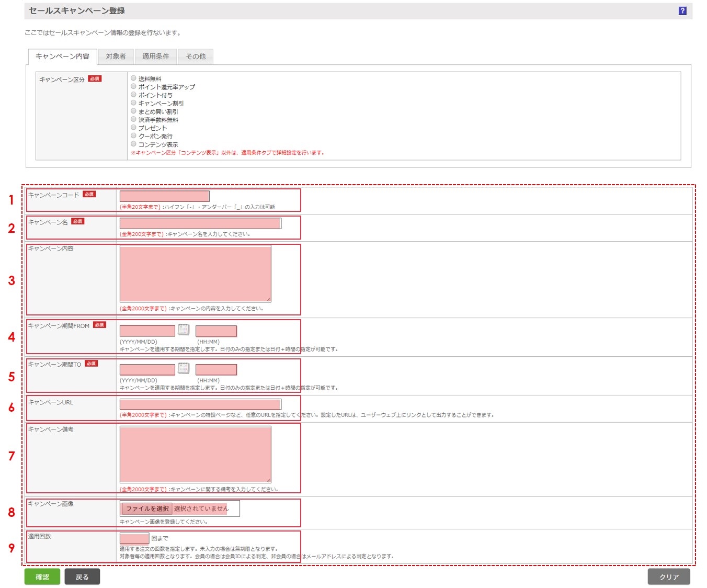Image resolution: width=707 pixels, height=588 pixels.
Task: Open the 対象者 tab
Action: click(x=116, y=56)
